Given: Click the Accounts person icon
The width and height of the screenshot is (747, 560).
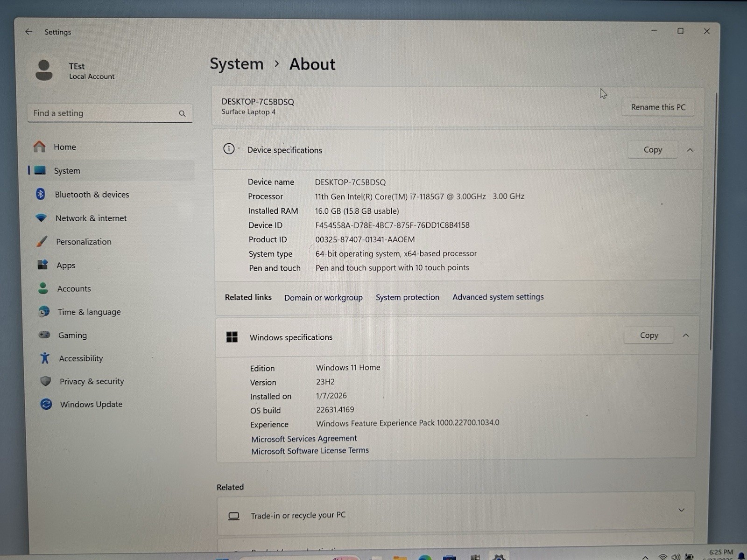Looking at the screenshot, I should coord(43,288).
